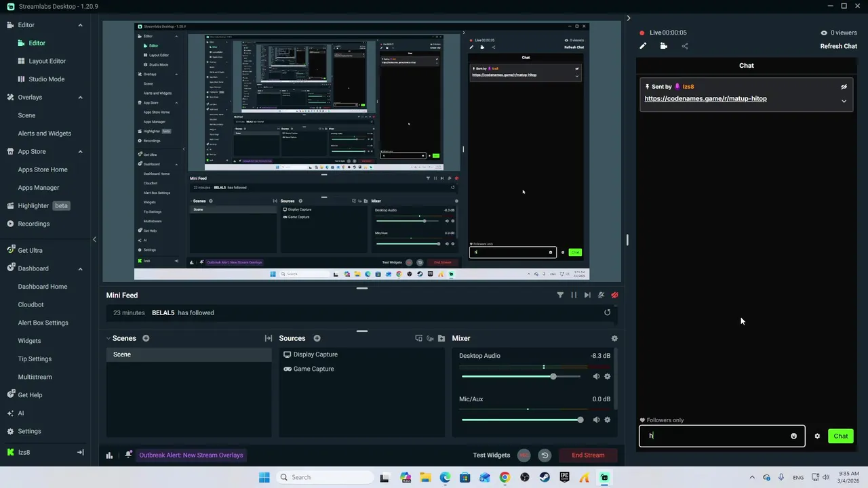Open the notifications bell icon
The image size is (868, 488).
click(128, 455)
